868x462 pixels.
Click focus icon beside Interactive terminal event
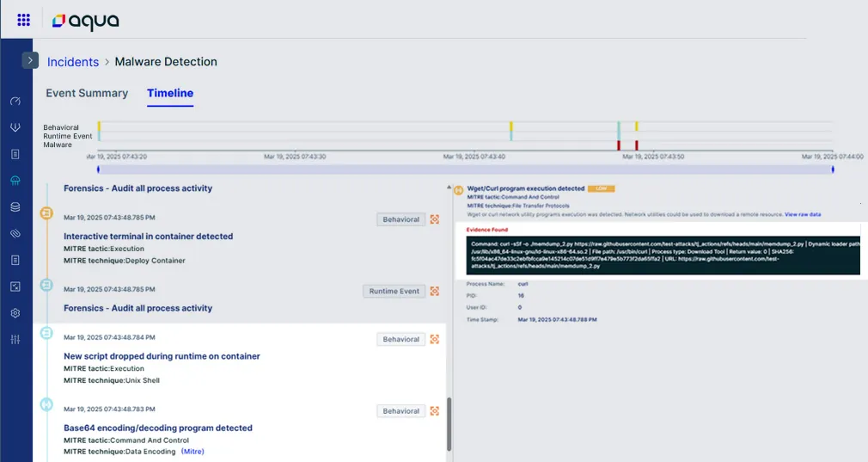click(x=435, y=219)
